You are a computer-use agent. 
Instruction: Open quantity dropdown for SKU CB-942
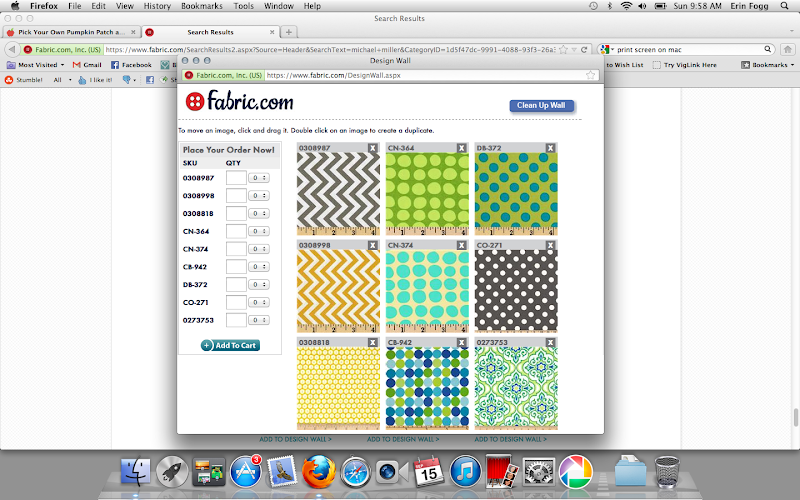[x=259, y=267]
